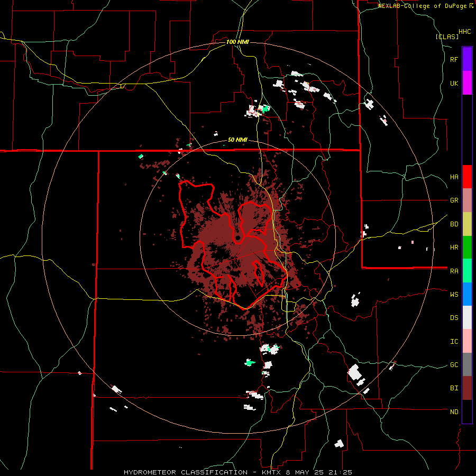The height and width of the screenshot is (476, 476).
Task: Click the IC legend label
Action: (454, 342)
